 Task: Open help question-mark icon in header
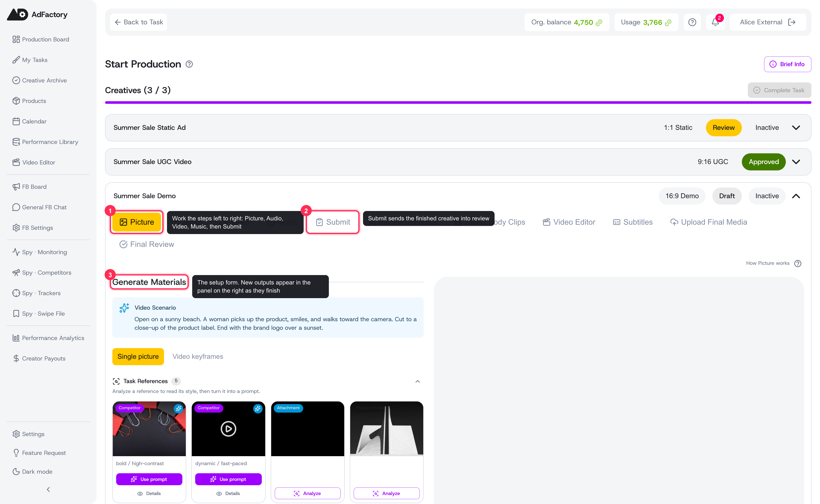(692, 22)
